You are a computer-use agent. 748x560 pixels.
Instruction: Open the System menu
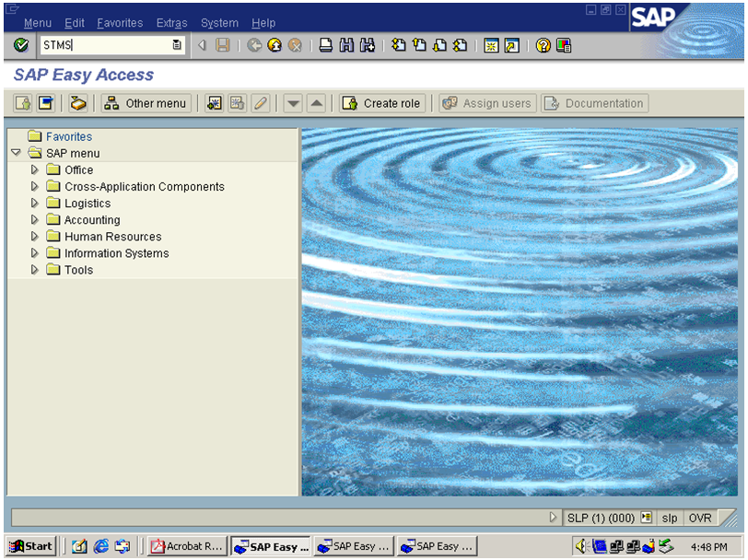click(x=219, y=23)
